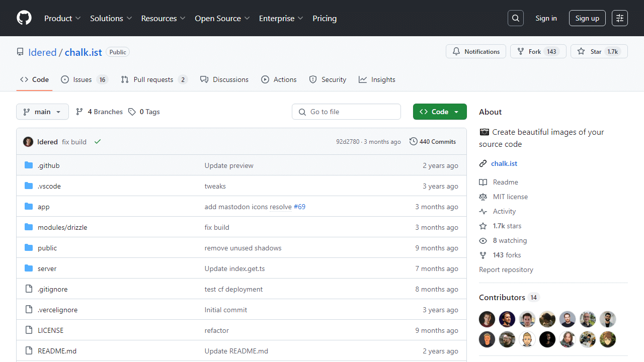Focus the Go to file search field
Image resolution: width=644 pixels, height=362 pixels.
click(x=346, y=112)
